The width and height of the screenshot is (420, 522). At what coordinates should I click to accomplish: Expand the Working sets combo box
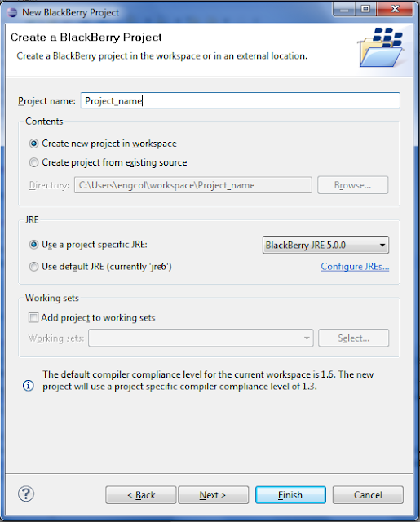click(x=201, y=338)
